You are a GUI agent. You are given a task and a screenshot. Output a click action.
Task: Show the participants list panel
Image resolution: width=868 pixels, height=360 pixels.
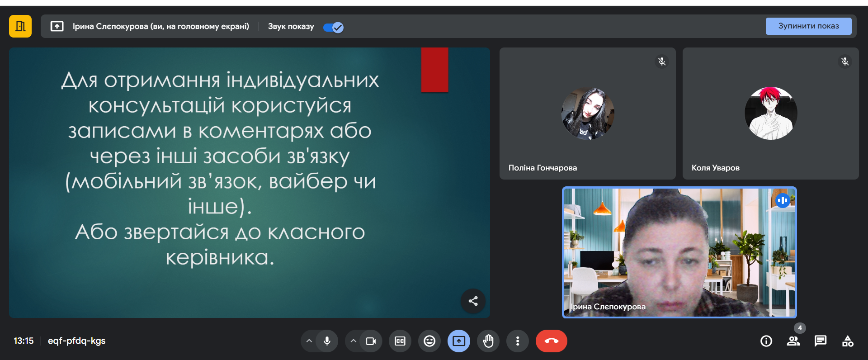(x=793, y=341)
